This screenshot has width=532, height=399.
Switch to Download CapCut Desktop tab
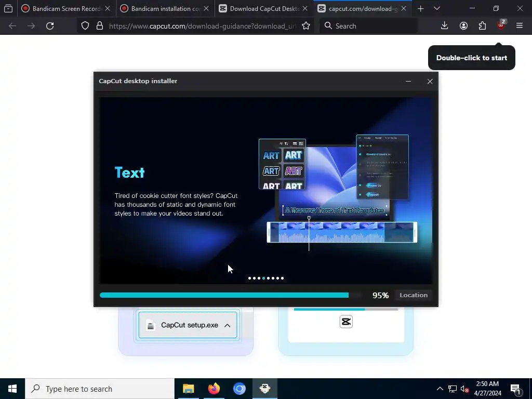point(263,8)
